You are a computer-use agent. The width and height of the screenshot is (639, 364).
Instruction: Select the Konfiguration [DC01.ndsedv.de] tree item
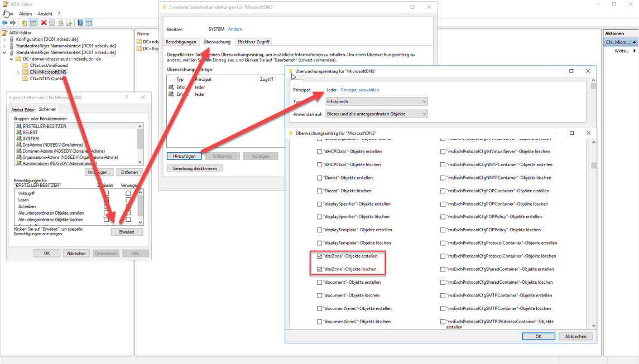pyautogui.click(x=47, y=40)
